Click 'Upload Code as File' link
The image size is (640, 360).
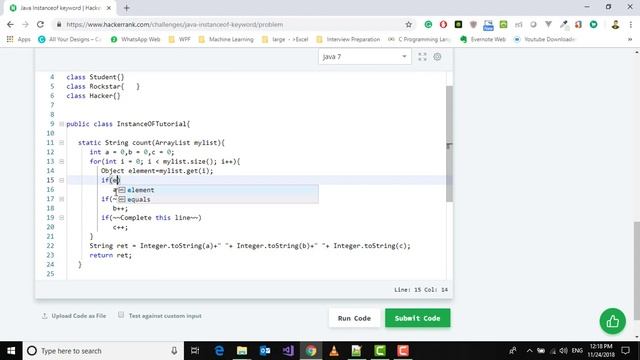pos(74,316)
